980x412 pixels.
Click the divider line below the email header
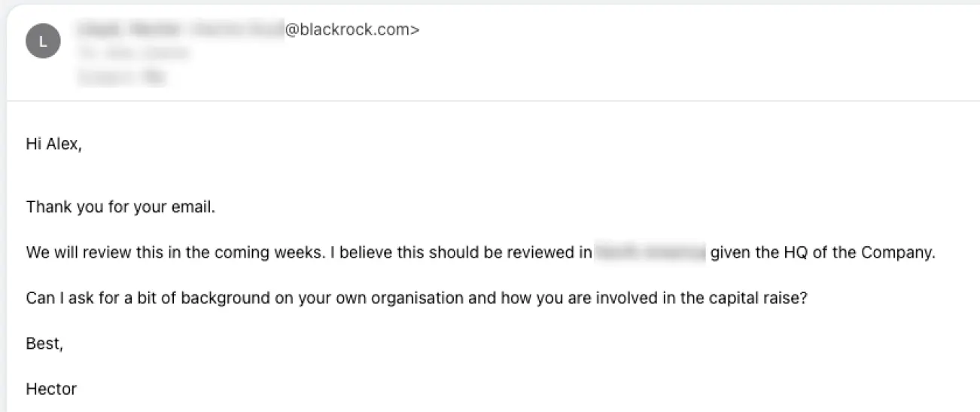493,101
